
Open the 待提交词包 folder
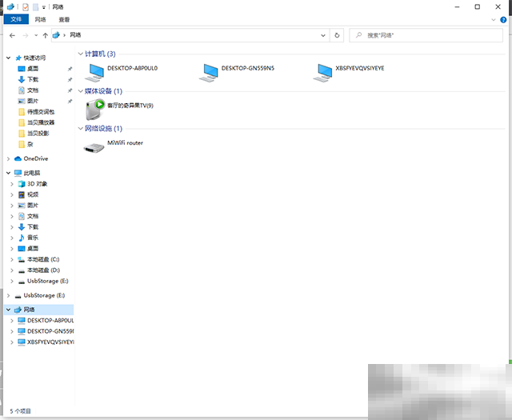tap(41, 112)
